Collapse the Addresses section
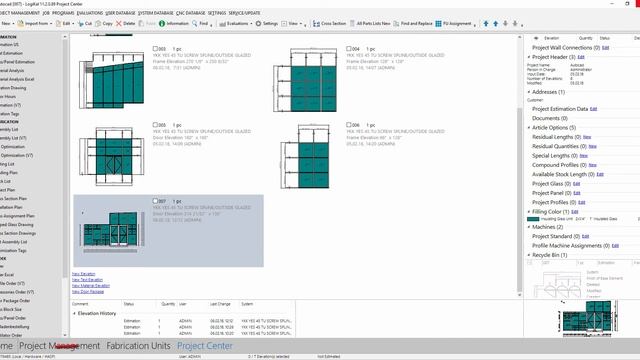Image resolution: width=640 pixels, height=360 pixels. [x=529, y=92]
